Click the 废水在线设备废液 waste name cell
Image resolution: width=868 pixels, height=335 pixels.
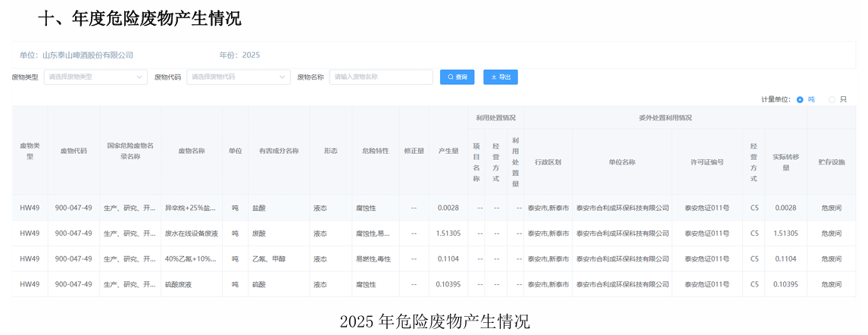(x=191, y=233)
